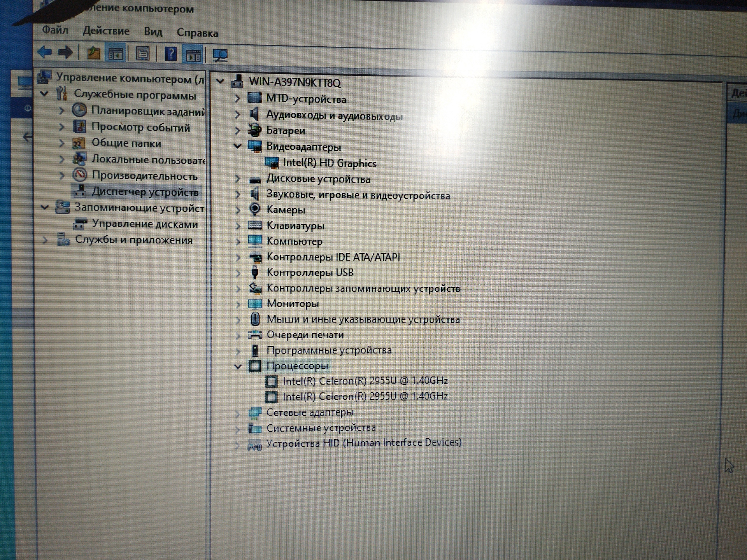
Task: Select the Общие папки label
Action: click(x=126, y=143)
